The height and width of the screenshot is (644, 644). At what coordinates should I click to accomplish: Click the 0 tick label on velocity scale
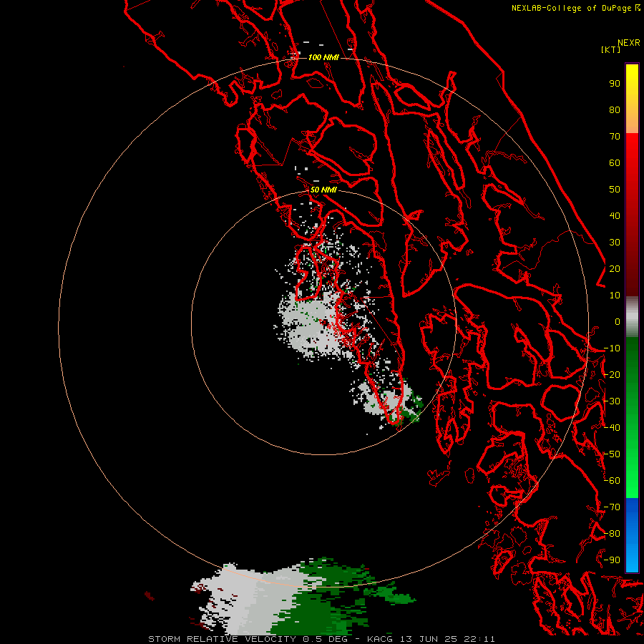pyautogui.click(x=618, y=321)
